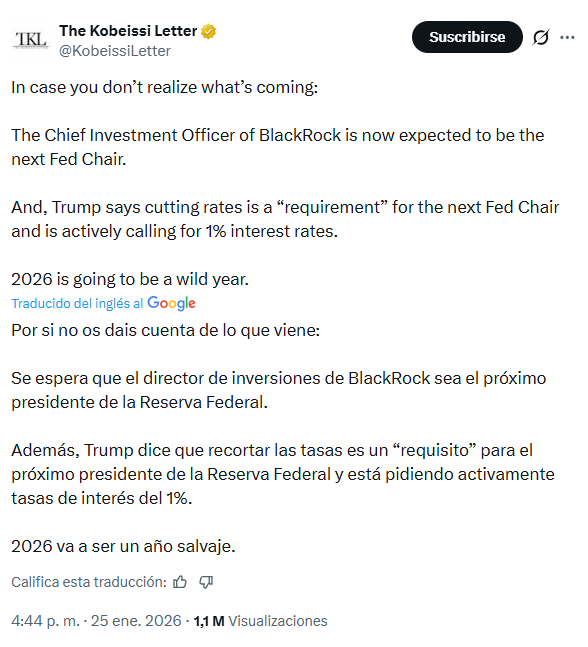Screen dimensions: 588x647
Task: Click the 'Califica esta traducción' label
Action: coord(89,582)
